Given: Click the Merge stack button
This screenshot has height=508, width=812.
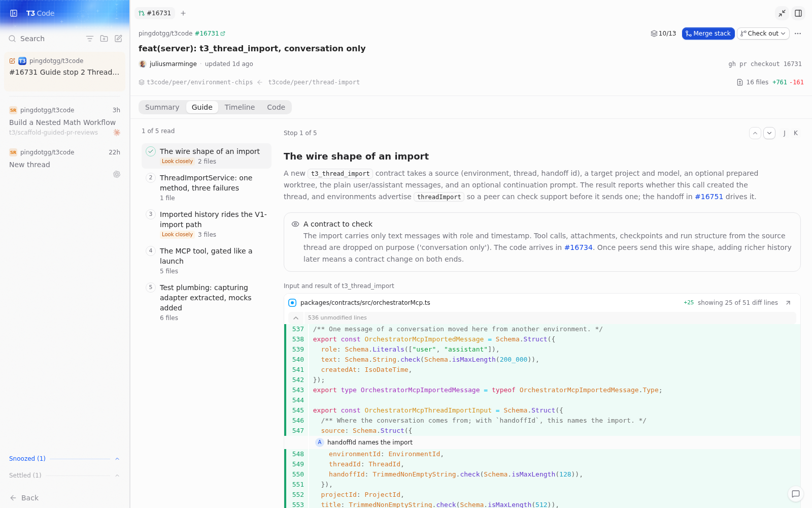Looking at the screenshot, I should [708, 34].
